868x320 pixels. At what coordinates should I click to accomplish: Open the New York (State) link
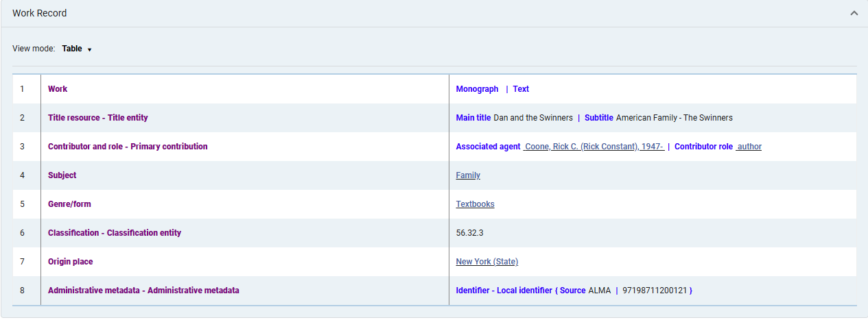pyautogui.click(x=487, y=262)
